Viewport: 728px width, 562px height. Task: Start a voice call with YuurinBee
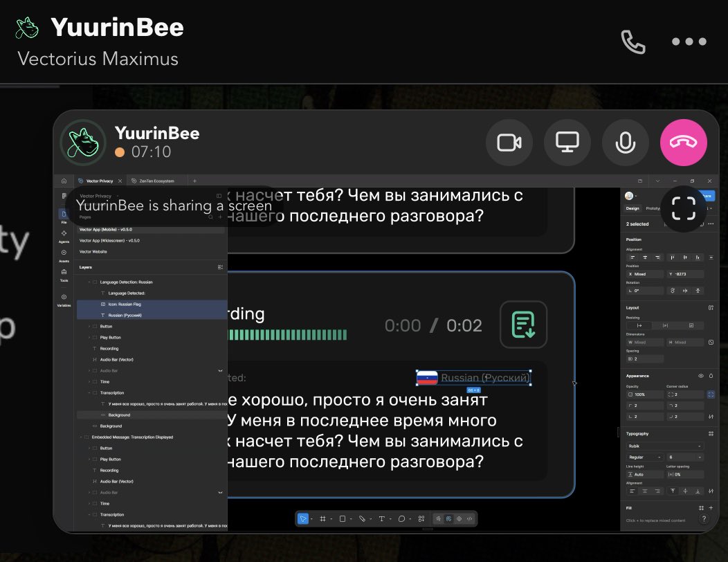(x=633, y=42)
